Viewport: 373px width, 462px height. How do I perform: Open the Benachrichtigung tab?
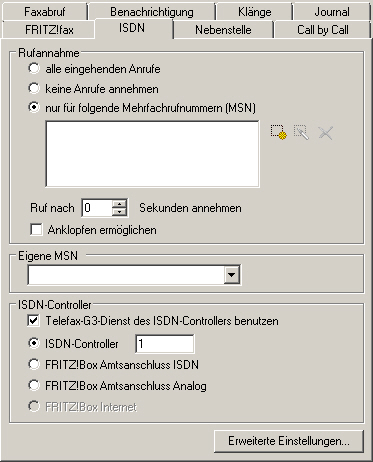coord(152,12)
